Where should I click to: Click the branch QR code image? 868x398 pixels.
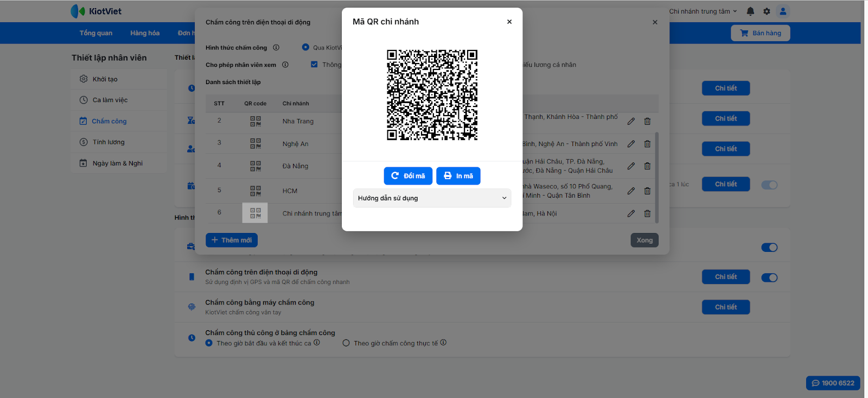pos(432,95)
